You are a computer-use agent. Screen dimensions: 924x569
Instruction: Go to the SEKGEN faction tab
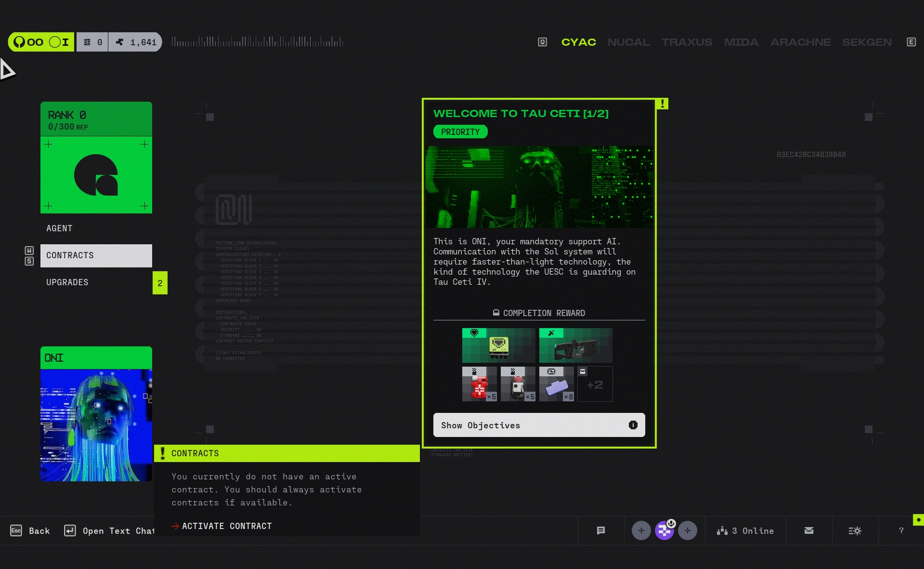pos(867,42)
